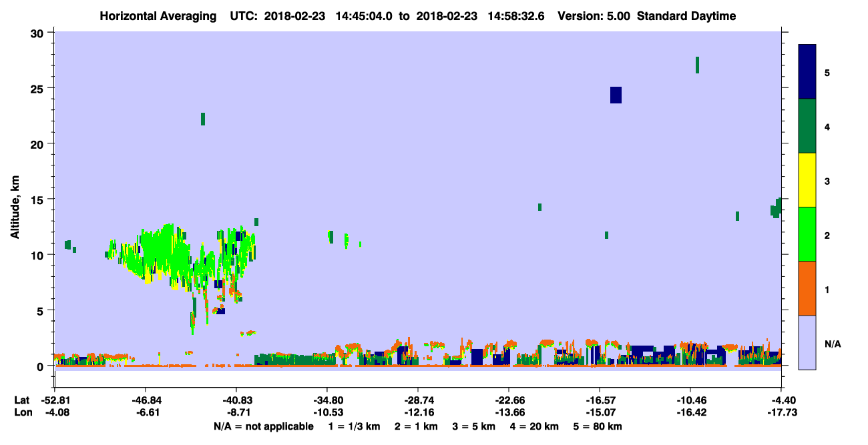The height and width of the screenshot is (445, 868).
Task: Click the 'Lat' row label
Action: point(22,400)
